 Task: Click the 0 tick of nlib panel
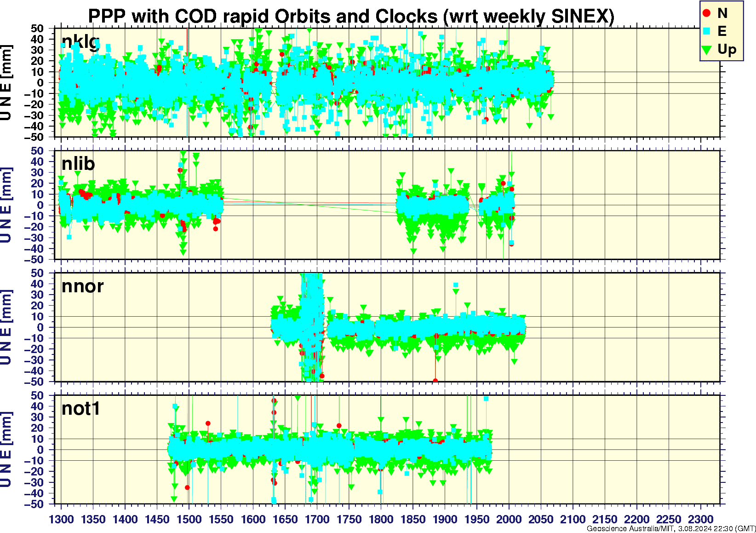click(x=40, y=205)
